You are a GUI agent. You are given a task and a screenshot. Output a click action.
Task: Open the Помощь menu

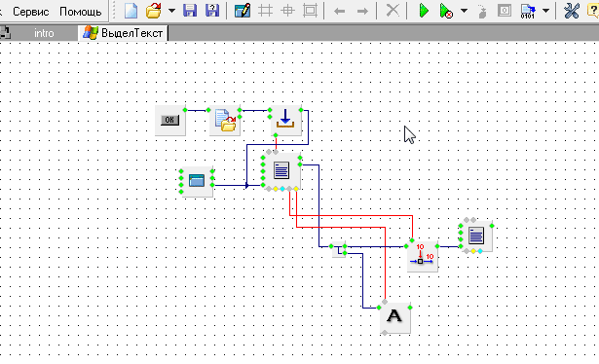(x=81, y=12)
